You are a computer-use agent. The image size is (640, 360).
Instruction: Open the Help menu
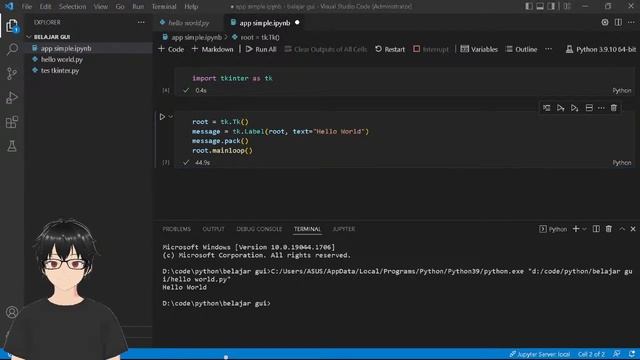(x=191, y=7)
